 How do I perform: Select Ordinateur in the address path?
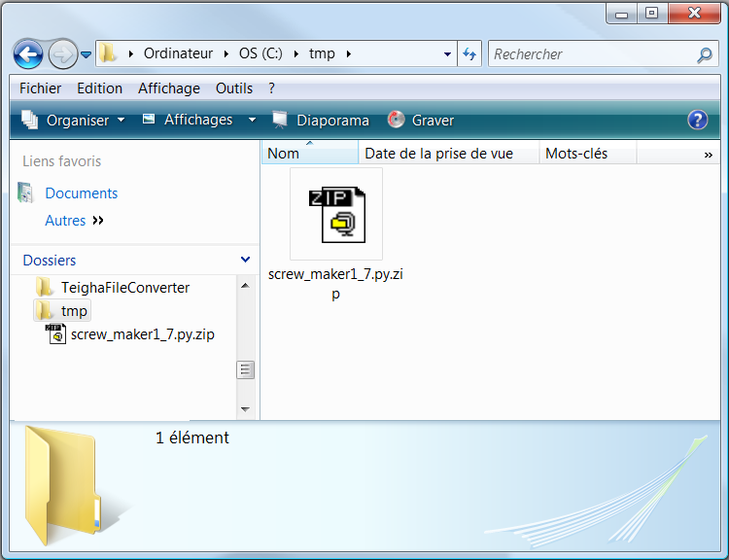pos(178,53)
